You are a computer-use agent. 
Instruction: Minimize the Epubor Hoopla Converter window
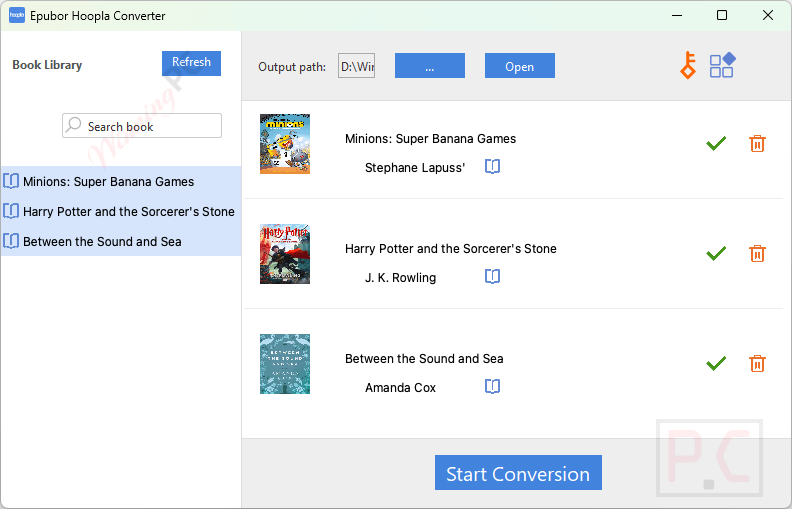(677, 15)
